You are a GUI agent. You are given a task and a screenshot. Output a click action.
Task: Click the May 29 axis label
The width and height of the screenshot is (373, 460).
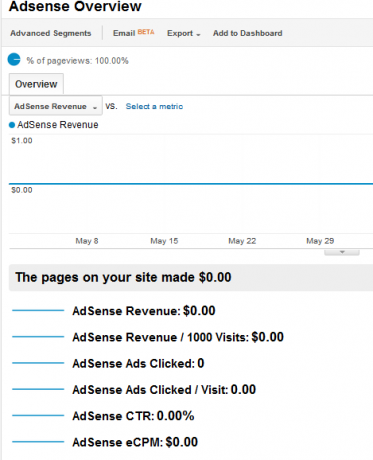point(320,241)
